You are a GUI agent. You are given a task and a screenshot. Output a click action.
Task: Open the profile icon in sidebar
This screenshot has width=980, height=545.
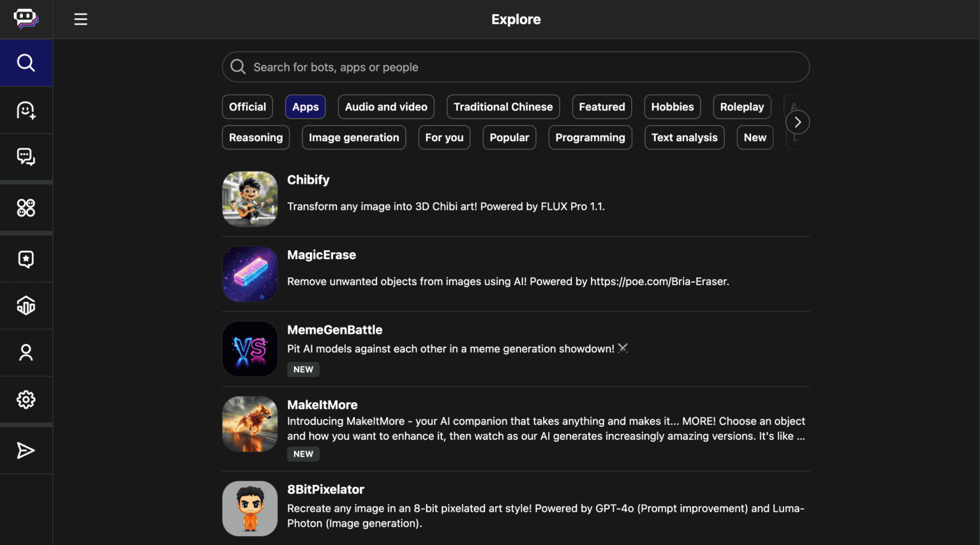[26, 352]
